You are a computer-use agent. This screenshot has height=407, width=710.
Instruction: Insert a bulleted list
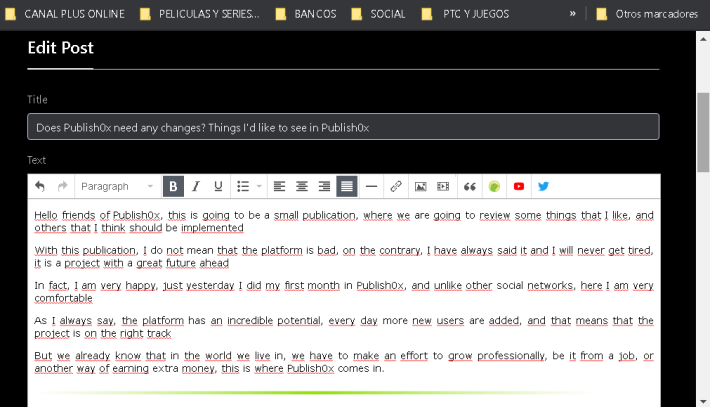coord(243,186)
